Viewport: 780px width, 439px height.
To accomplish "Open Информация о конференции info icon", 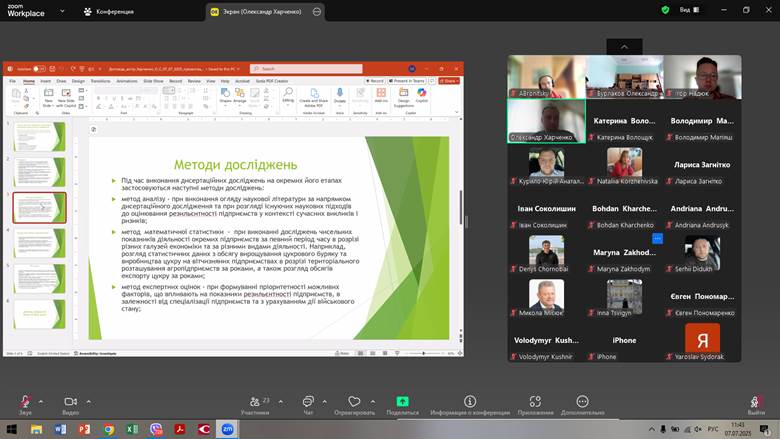I will (470, 401).
